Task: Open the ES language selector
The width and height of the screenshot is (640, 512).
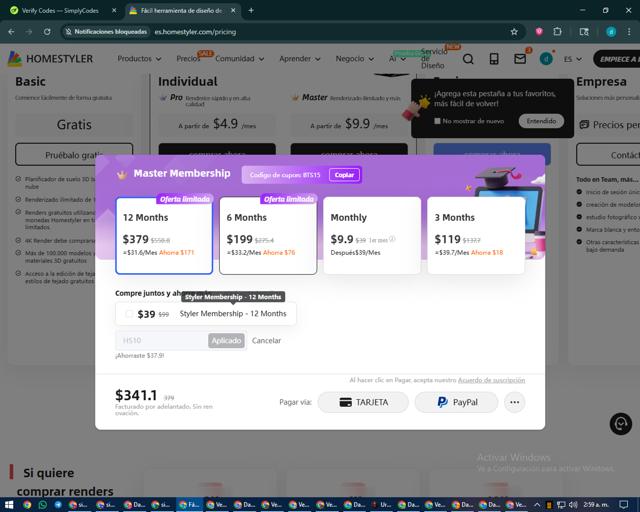Action: (573, 59)
